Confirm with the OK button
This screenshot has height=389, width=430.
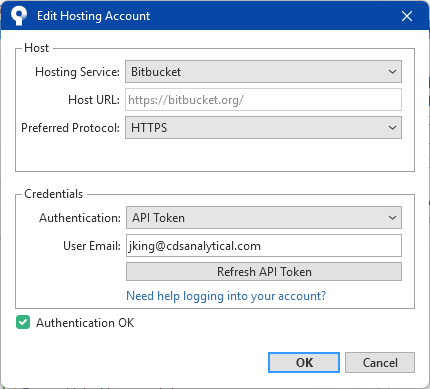304,362
